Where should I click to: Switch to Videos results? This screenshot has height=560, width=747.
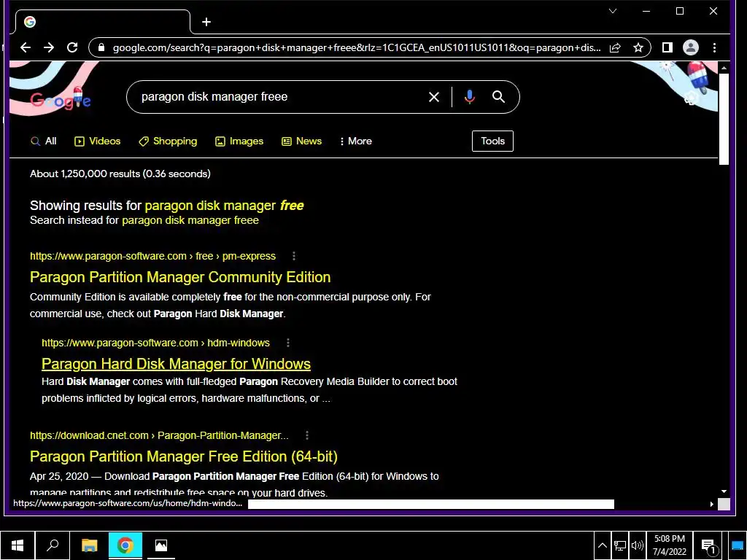coord(98,141)
